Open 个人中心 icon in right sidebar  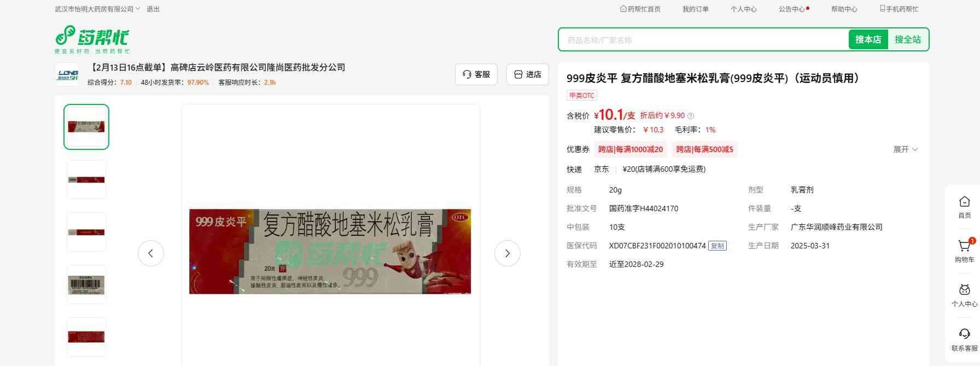pyautogui.click(x=964, y=291)
